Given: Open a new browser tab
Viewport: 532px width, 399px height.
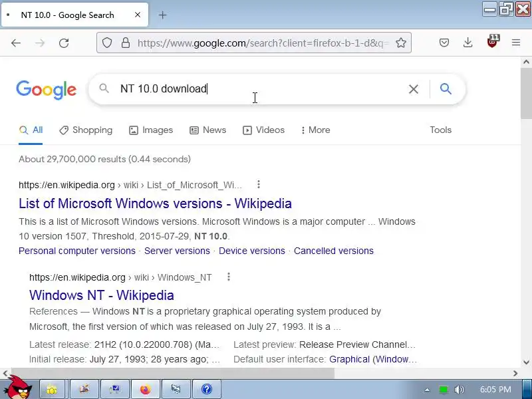Looking at the screenshot, I should click(162, 15).
